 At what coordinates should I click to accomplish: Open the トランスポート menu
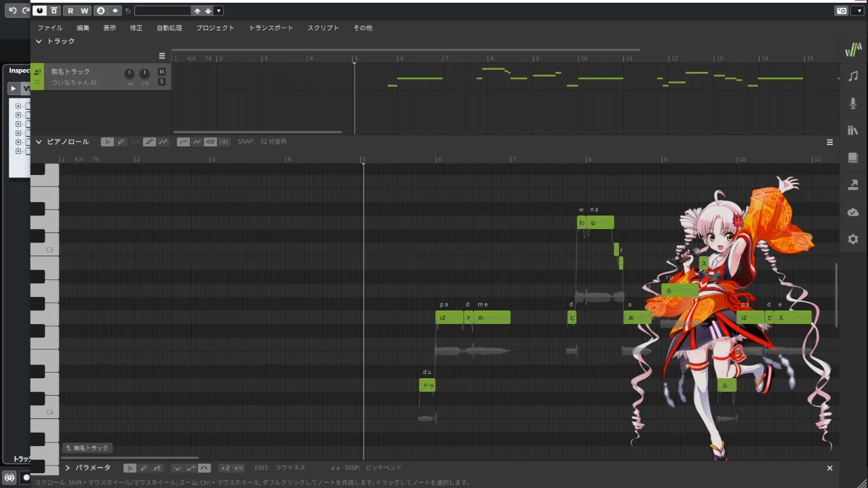click(x=271, y=28)
